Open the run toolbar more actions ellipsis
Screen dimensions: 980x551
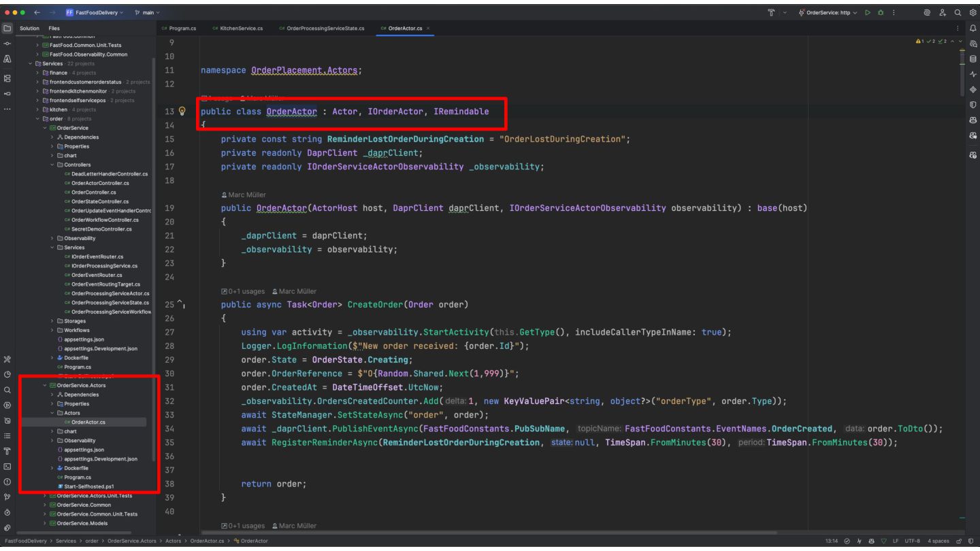tap(894, 12)
